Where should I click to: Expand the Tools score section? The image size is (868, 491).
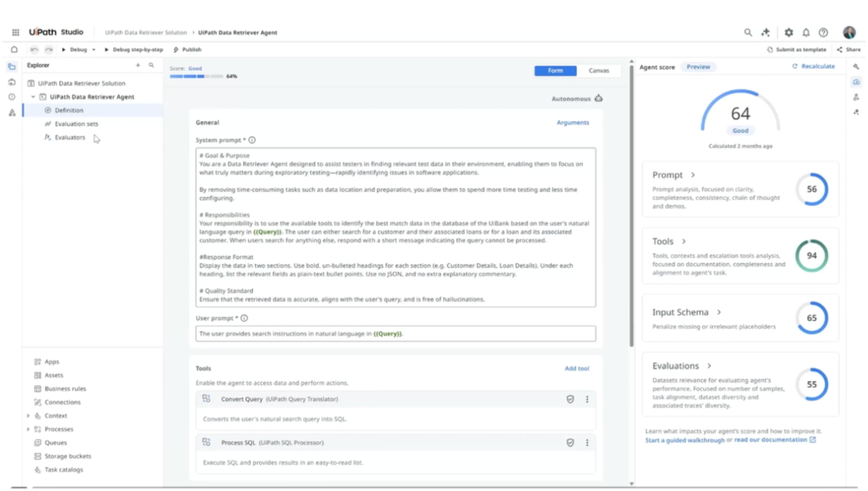[684, 242]
